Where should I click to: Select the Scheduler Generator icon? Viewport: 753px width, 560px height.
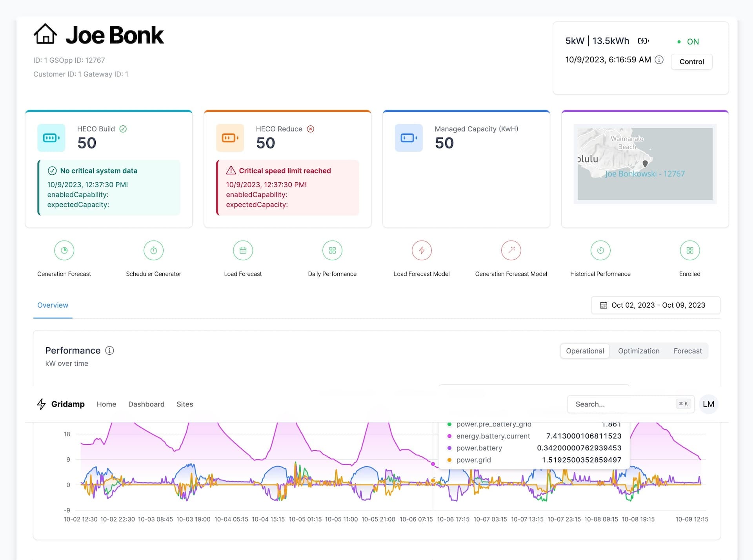tap(153, 250)
